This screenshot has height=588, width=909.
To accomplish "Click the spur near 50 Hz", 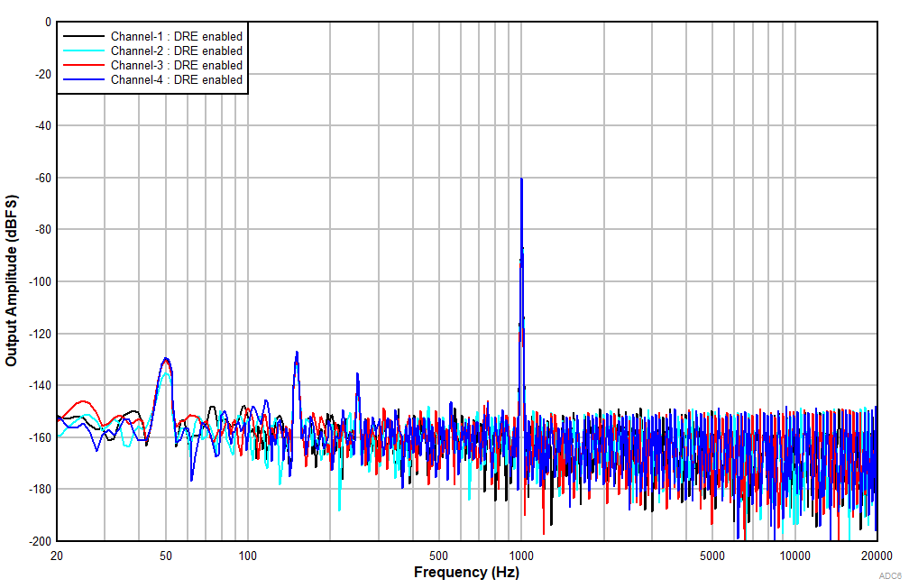I will (x=165, y=358).
